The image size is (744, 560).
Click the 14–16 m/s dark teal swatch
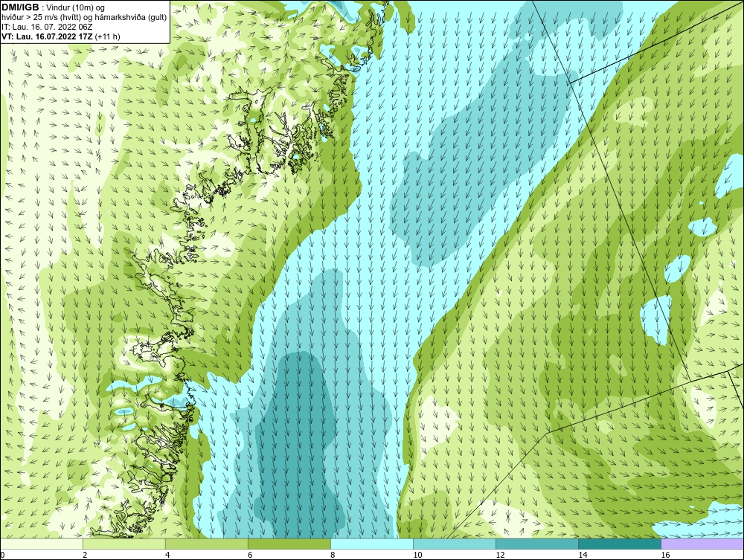[620, 544]
